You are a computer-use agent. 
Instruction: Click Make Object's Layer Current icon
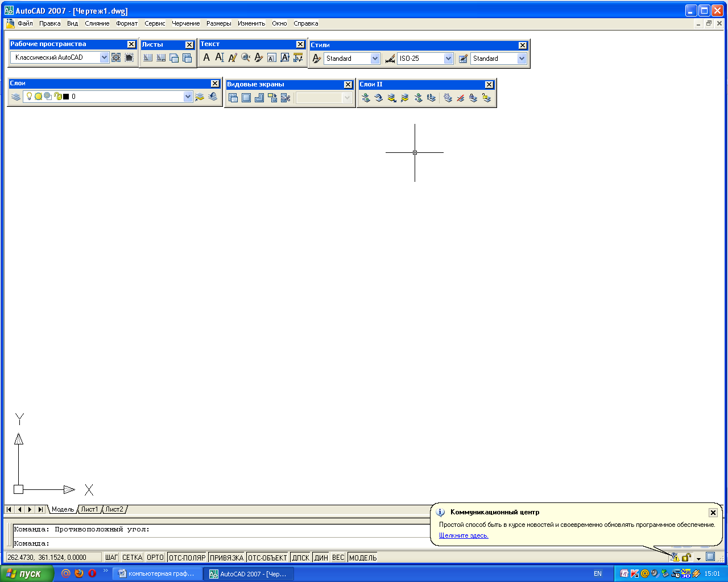click(200, 97)
